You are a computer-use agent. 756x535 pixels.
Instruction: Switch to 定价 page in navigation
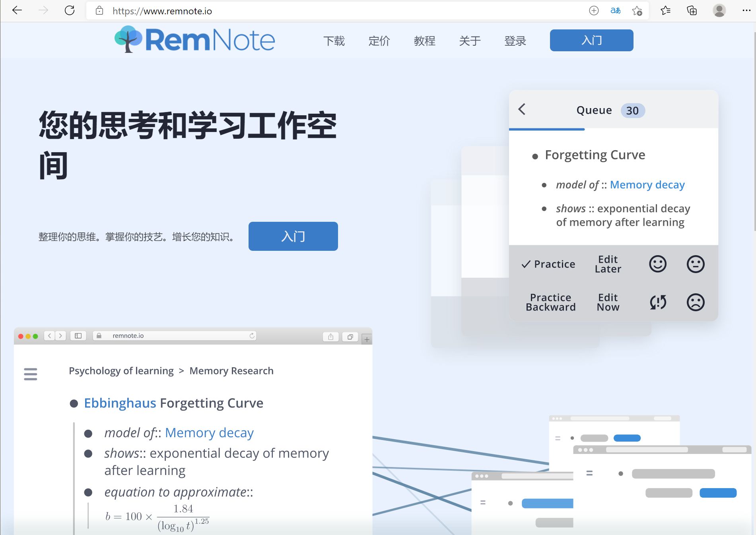click(379, 41)
